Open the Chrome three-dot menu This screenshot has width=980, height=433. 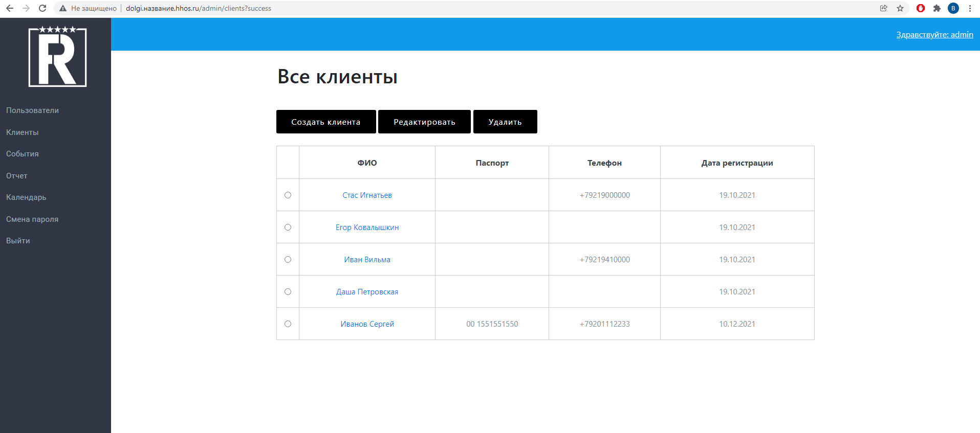coord(970,8)
